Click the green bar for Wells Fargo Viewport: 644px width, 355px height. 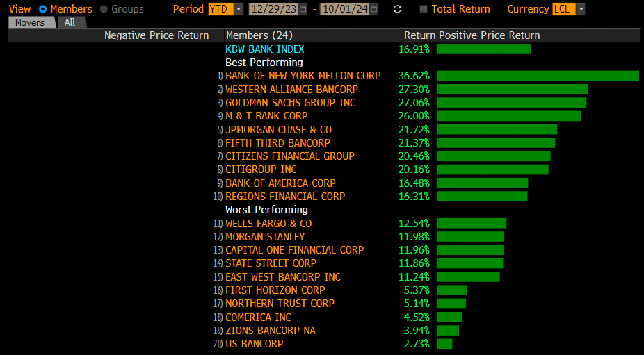click(x=472, y=224)
